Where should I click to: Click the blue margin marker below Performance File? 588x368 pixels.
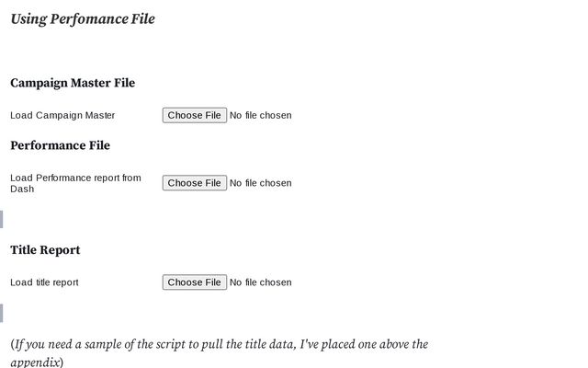click(2, 219)
